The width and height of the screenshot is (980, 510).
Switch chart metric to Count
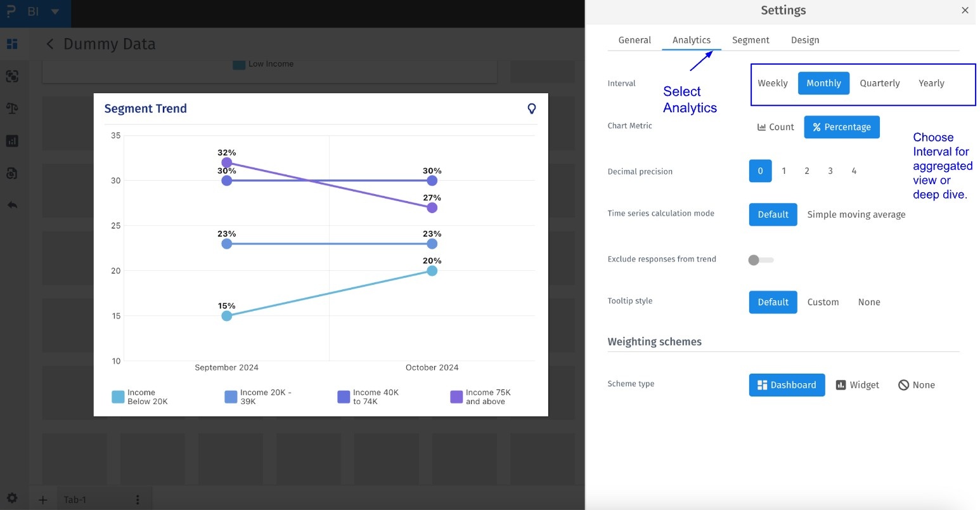pyautogui.click(x=775, y=127)
